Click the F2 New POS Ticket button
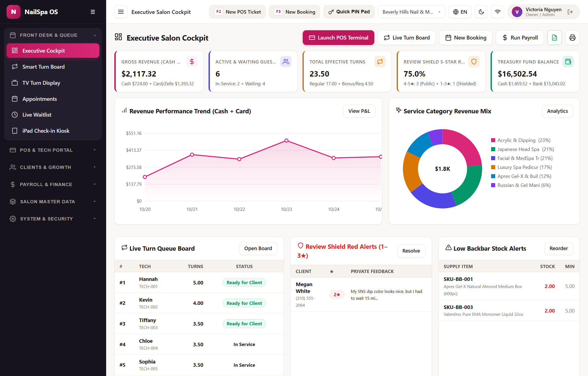The image size is (588, 376). tap(237, 12)
